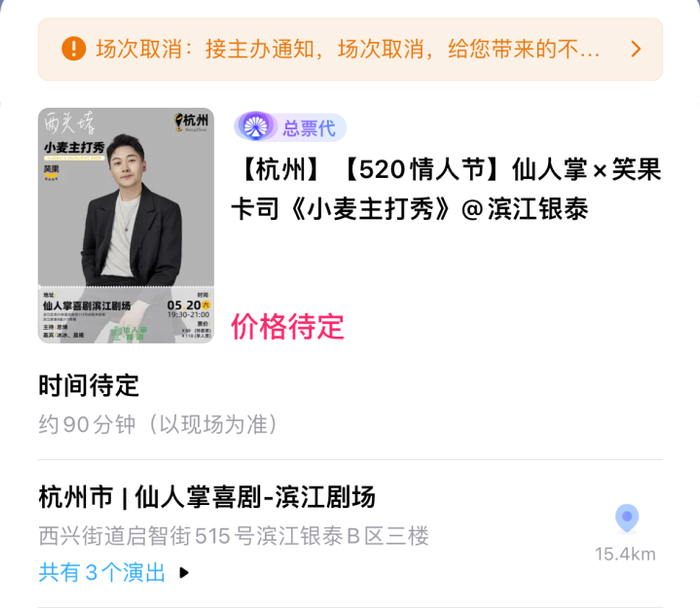
Task: Expand the performances list triangle arrow
Action: point(184,573)
